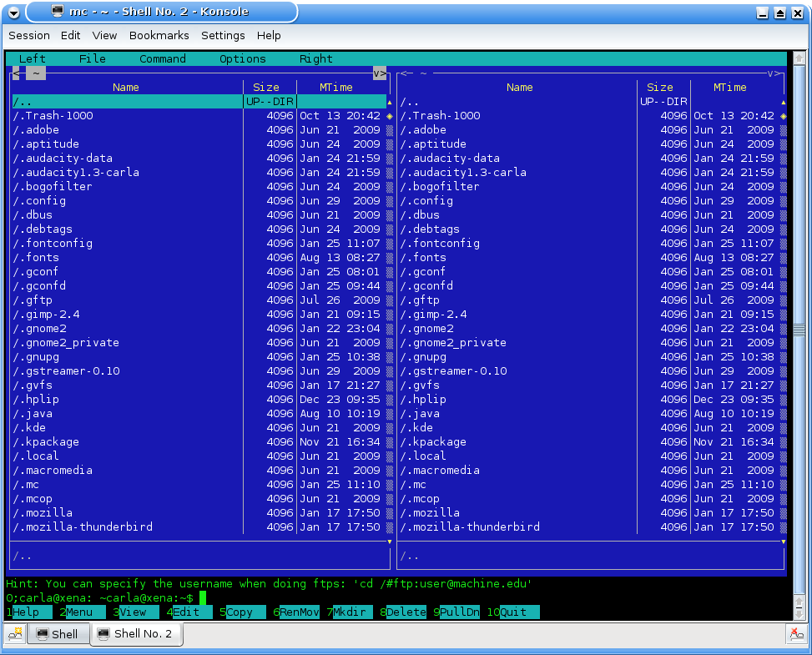This screenshot has height=655, width=812.
Task: Open the Session menu
Action: (x=29, y=35)
